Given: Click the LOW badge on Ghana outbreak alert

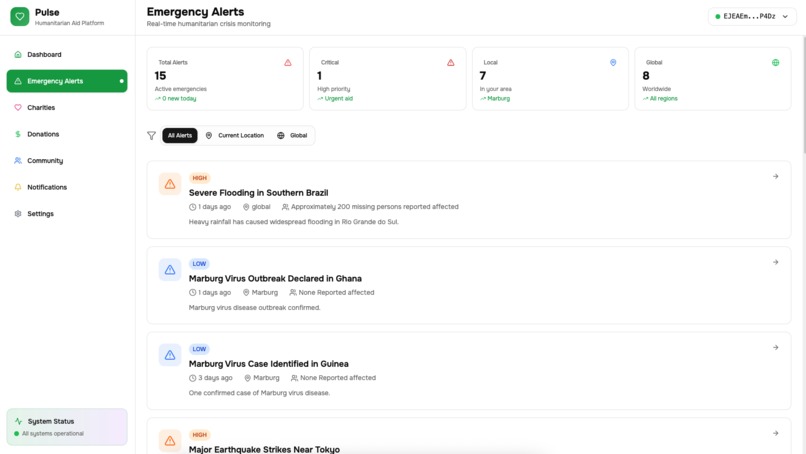Looking at the screenshot, I should click(199, 264).
